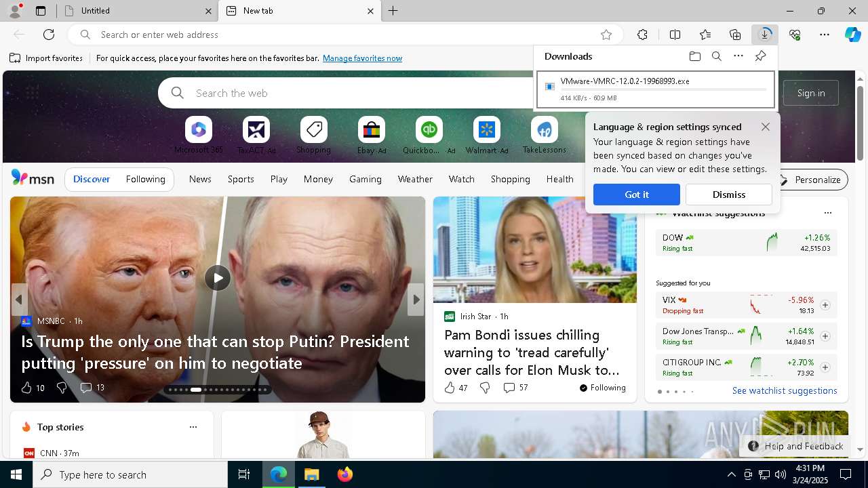Go to next carousel story
The height and width of the screenshot is (488, 868).
pyautogui.click(x=416, y=299)
